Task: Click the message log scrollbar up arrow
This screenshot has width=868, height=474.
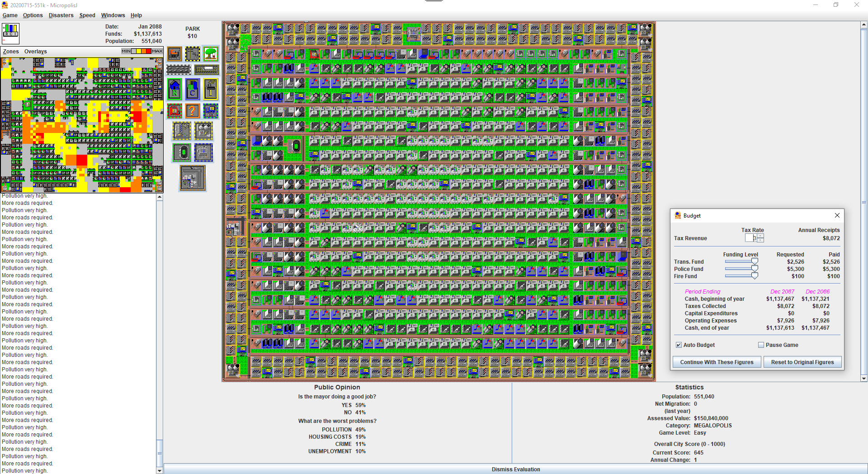Action: pos(160,198)
